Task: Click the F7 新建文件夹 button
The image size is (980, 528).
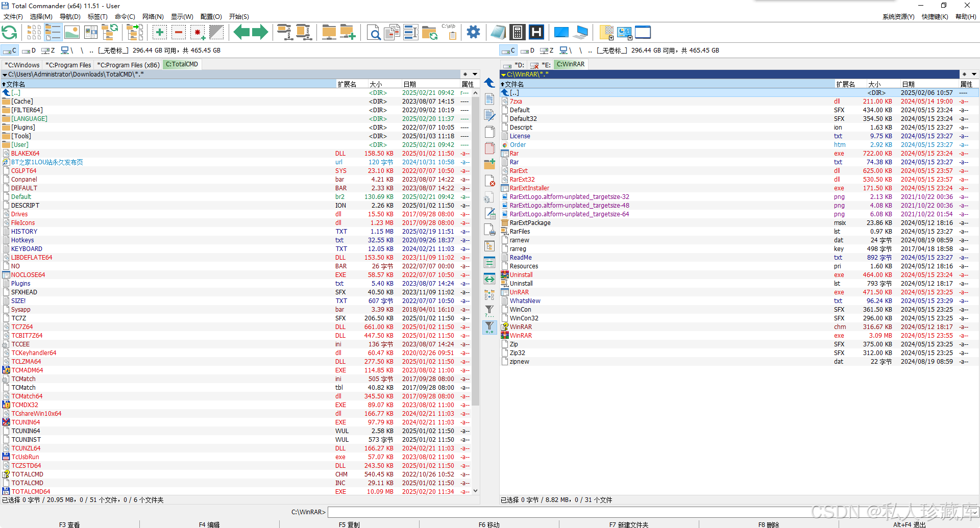Action: (629, 524)
